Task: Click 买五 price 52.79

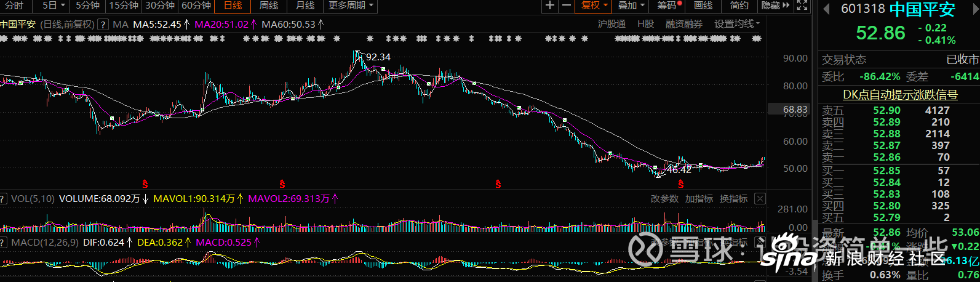Action: pos(886,218)
